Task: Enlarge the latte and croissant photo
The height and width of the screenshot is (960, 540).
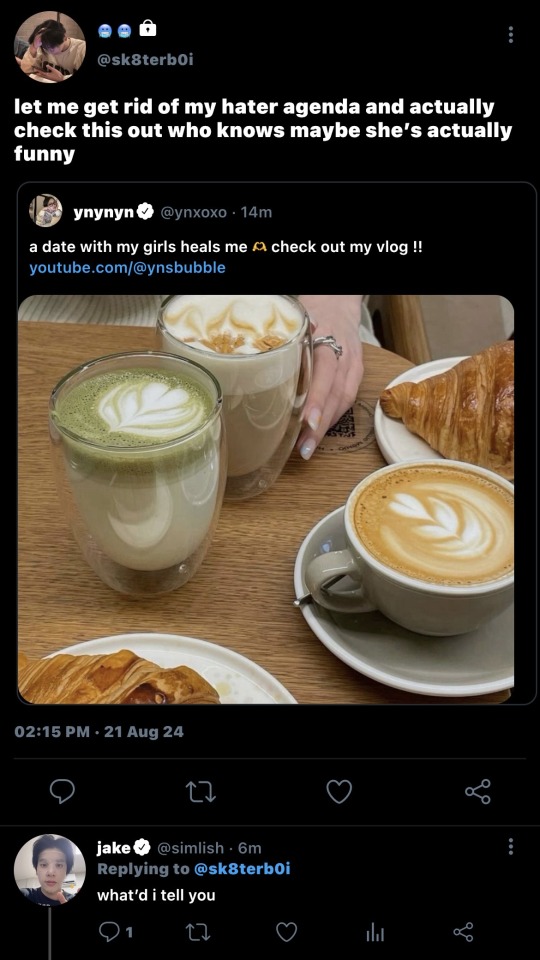Action: [x=266, y=499]
